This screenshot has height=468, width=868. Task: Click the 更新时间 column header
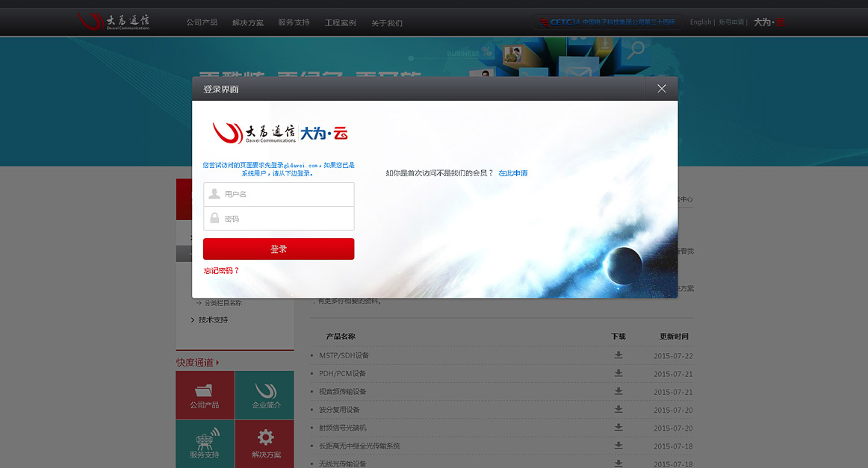point(674,337)
